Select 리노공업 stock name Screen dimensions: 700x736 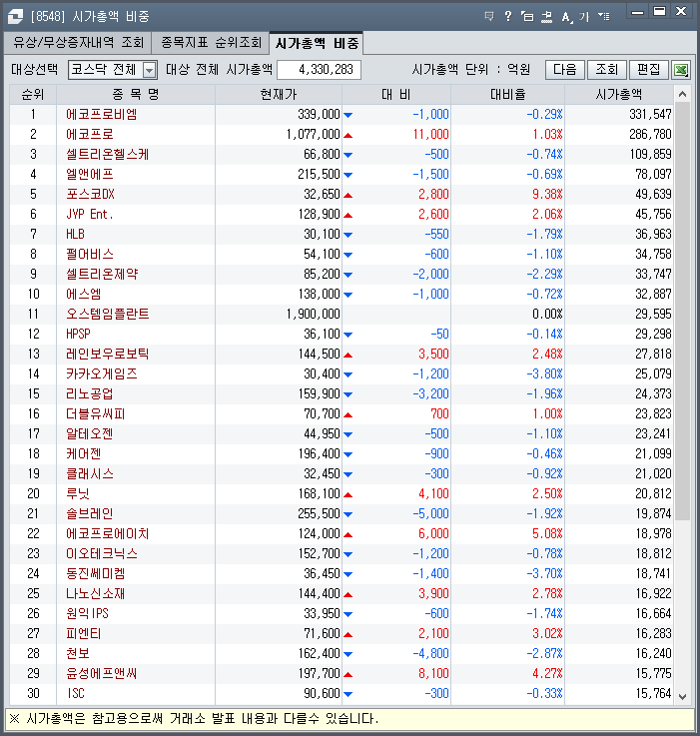click(x=90, y=393)
